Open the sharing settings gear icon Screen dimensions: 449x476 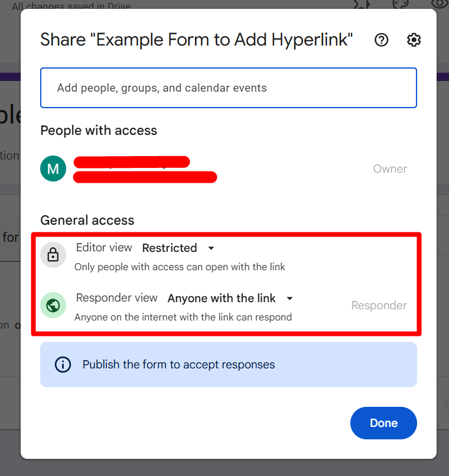point(414,40)
